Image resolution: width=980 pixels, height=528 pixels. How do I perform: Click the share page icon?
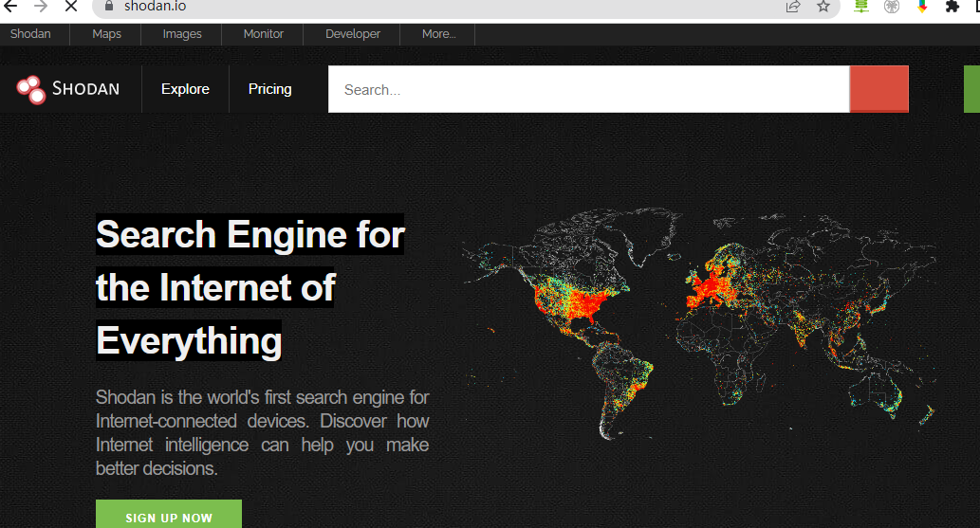(x=793, y=7)
